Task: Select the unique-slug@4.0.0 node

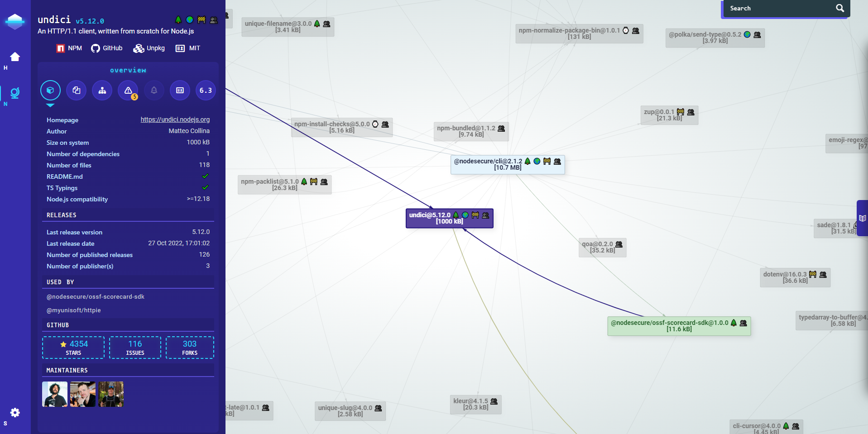Action: [x=350, y=411]
